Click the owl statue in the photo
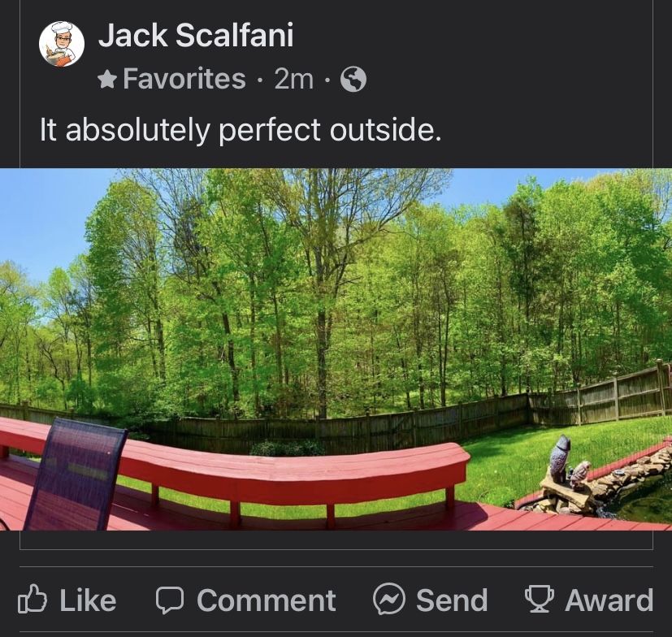Screen dimensions: 672x637 pos(560,459)
